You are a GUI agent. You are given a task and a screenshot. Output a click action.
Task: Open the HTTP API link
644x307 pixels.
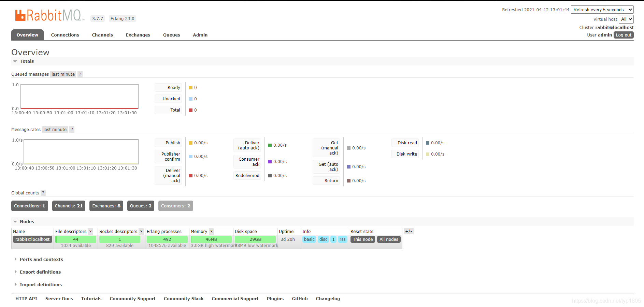(x=26, y=299)
